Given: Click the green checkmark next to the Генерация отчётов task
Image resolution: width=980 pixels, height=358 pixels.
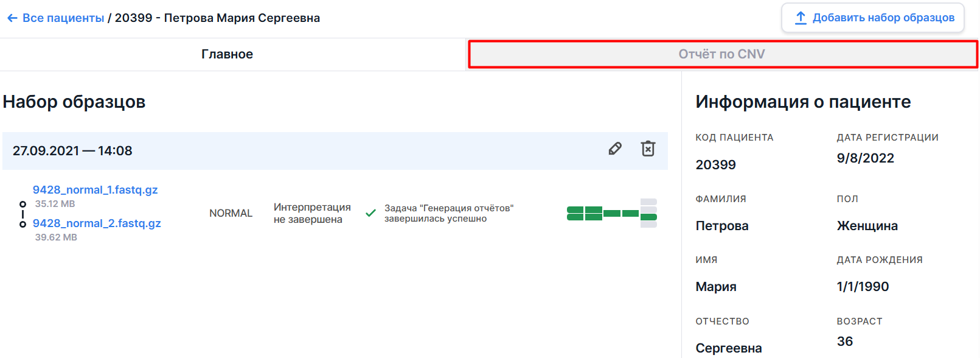Looking at the screenshot, I should click(370, 213).
